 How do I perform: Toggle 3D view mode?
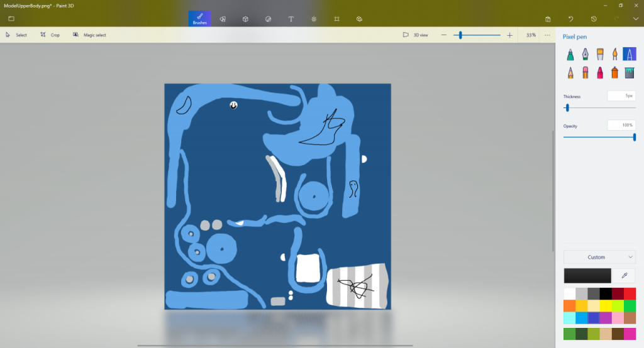coord(416,35)
